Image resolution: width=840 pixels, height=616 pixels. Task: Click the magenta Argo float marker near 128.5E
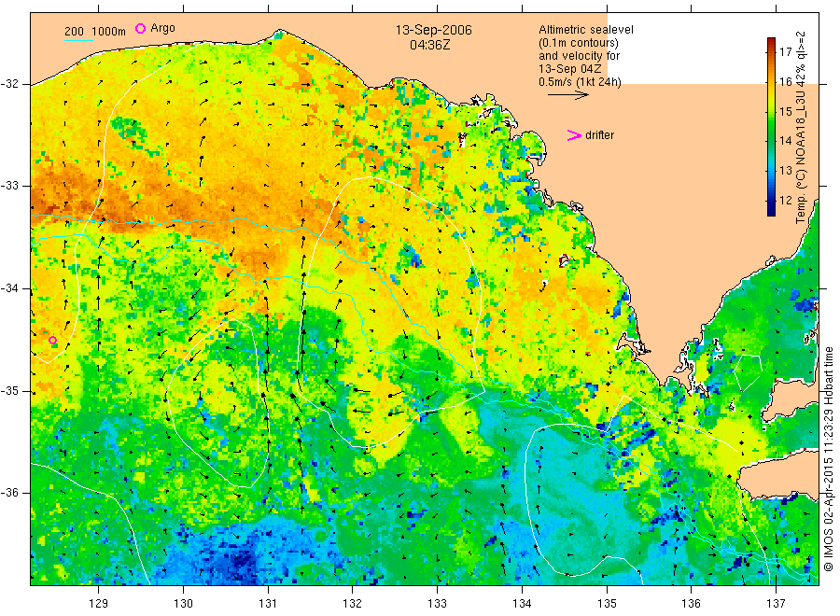[52, 340]
